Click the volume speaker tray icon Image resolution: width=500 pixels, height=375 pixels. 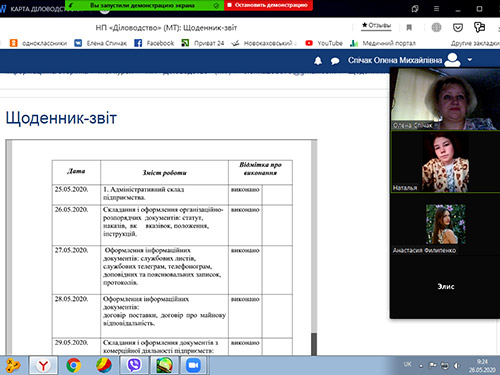click(x=457, y=366)
